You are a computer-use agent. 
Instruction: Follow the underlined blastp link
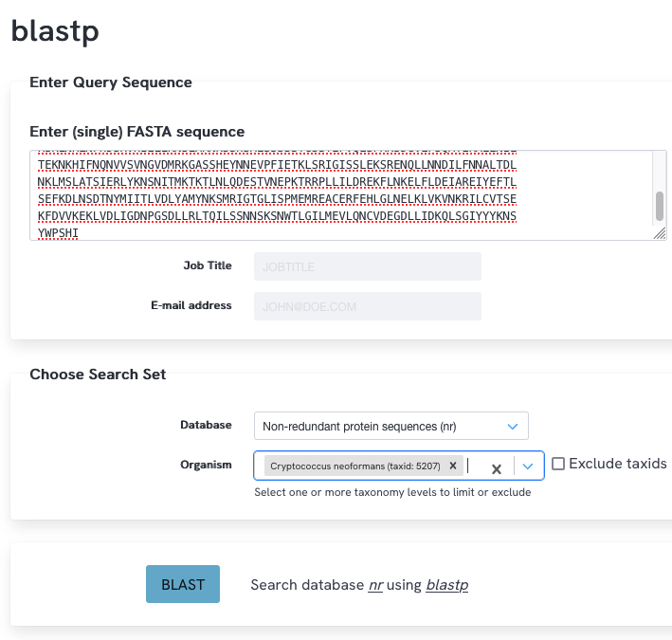click(447, 585)
